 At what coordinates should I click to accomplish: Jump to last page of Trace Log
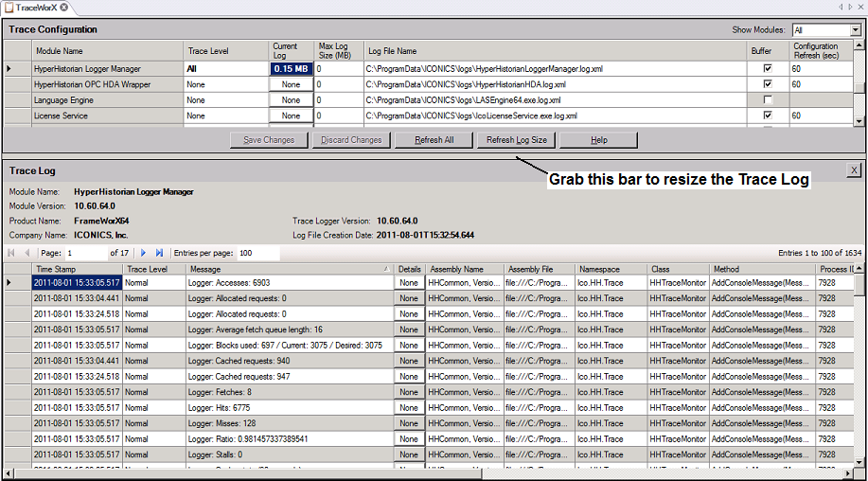tap(159, 254)
